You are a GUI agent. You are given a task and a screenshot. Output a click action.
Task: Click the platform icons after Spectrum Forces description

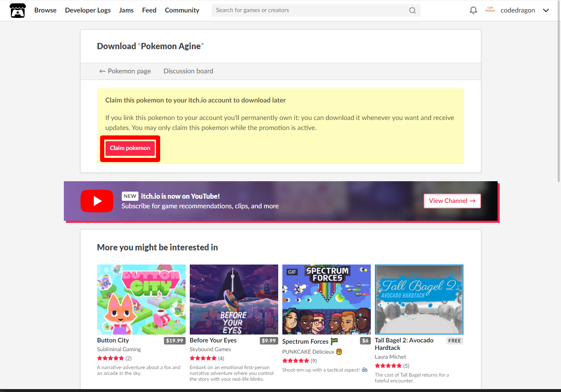point(365,370)
